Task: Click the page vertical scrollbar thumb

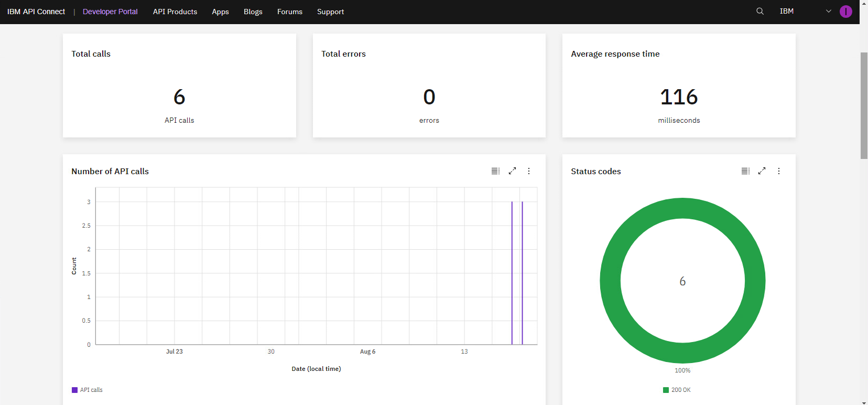Action: (864, 105)
